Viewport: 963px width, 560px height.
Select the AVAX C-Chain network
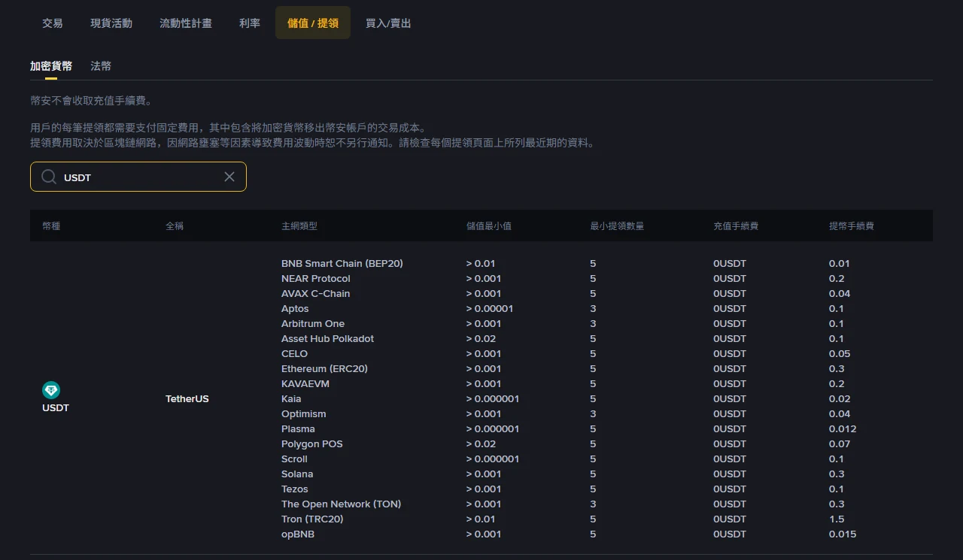[x=316, y=293]
